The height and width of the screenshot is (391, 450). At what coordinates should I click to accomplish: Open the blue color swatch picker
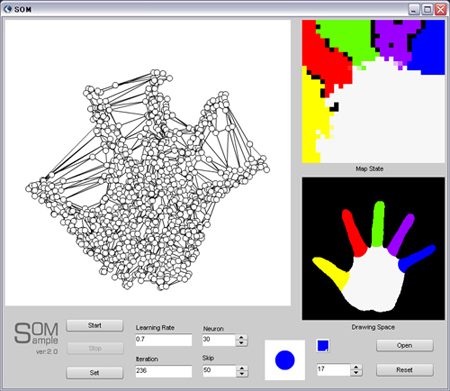pos(323,346)
